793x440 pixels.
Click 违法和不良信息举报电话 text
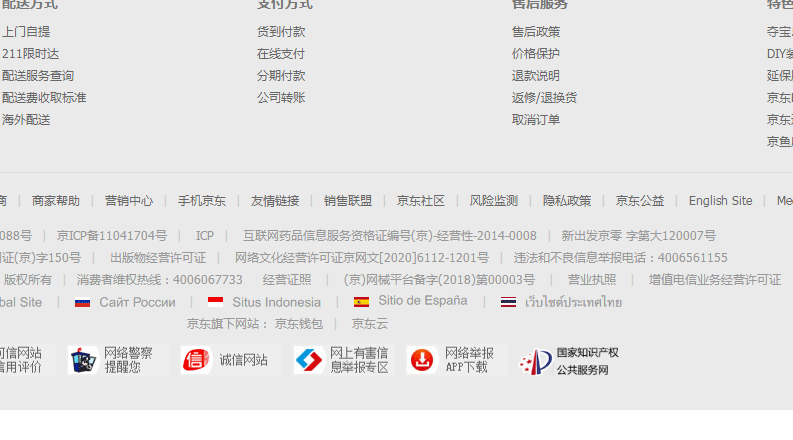coord(621,258)
